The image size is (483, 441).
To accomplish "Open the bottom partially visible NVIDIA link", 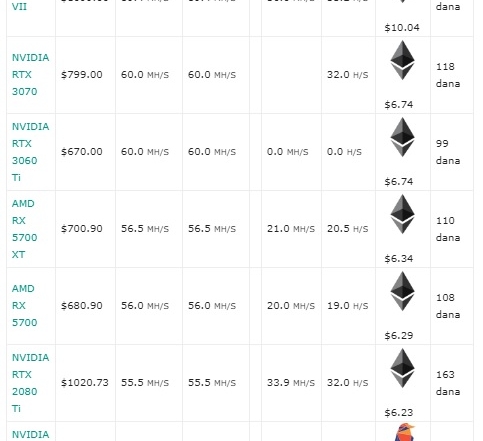I will coord(30,435).
